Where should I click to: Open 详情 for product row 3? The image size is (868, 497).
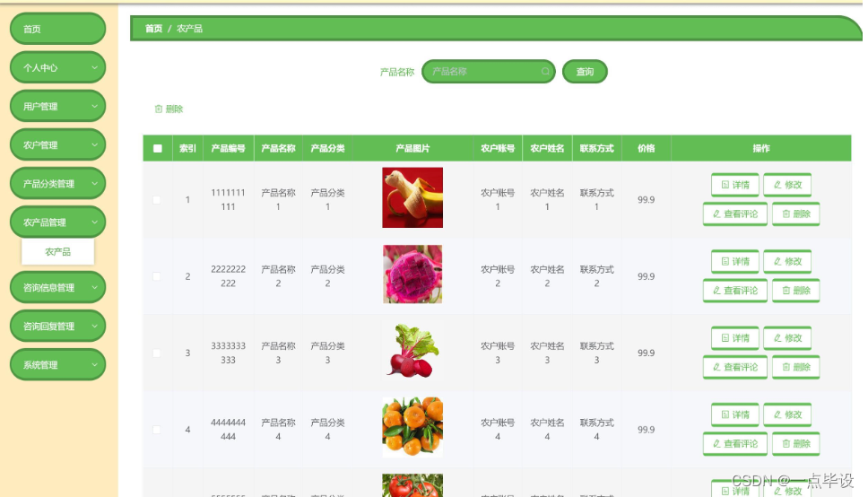[x=734, y=338]
